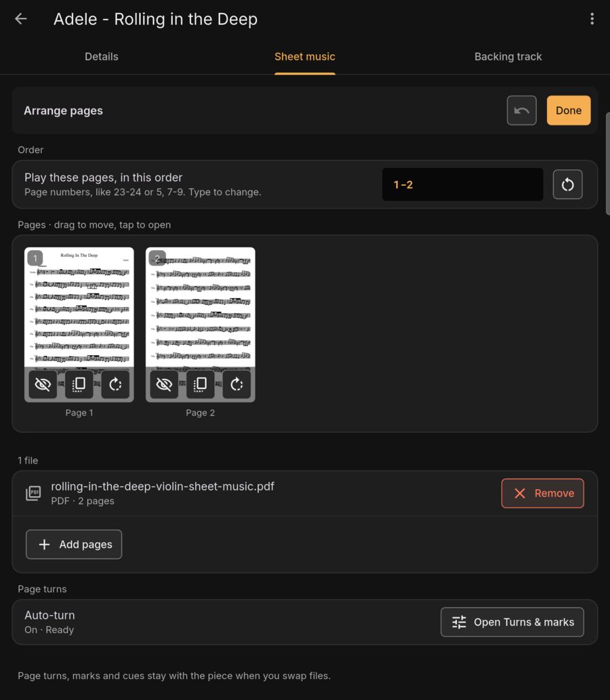
Task: Duplicate Page 2
Action: coord(200,384)
